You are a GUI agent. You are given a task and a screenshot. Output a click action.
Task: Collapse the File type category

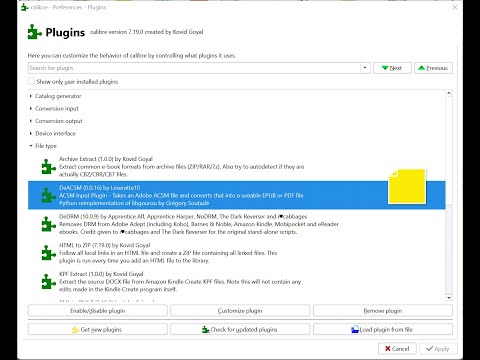click(31, 146)
